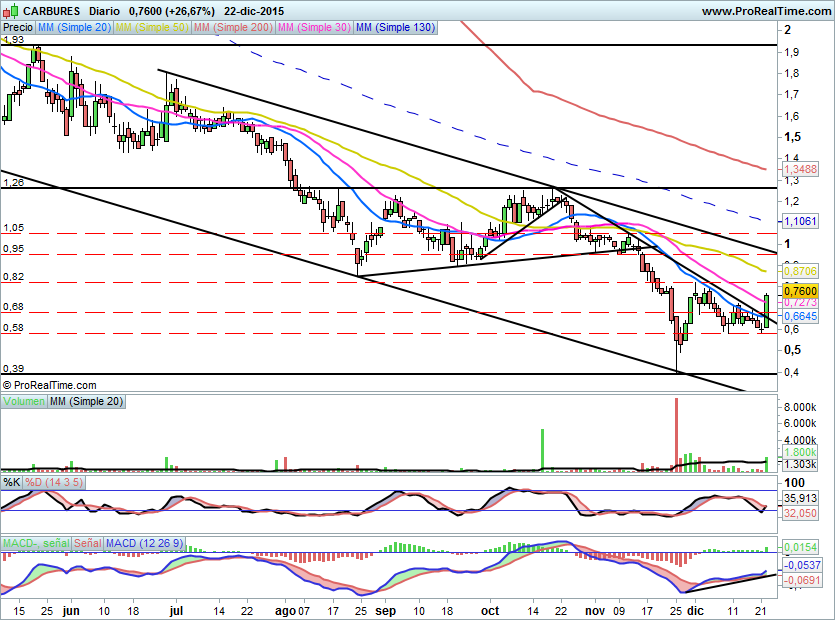Select the Precio indicator tab

point(16,28)
